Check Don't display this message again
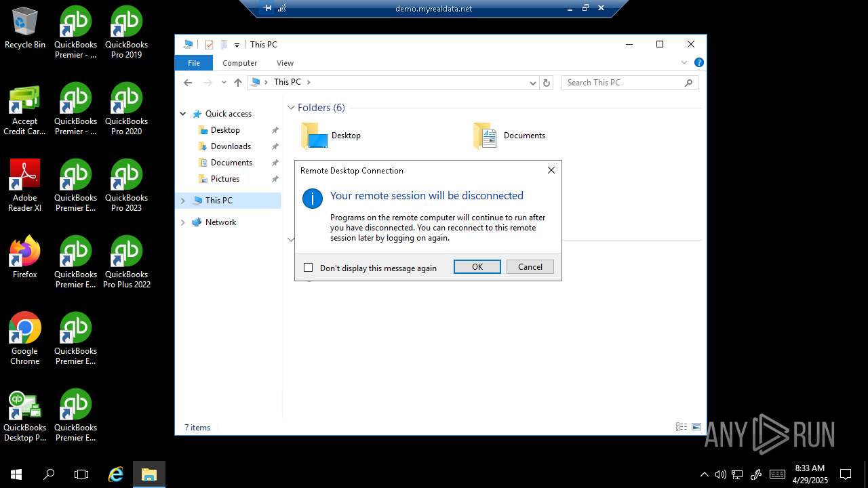 [309, 268]
